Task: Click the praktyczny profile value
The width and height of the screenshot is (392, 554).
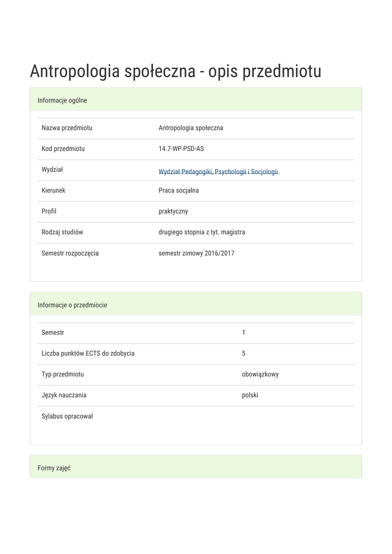Action: [173, 211]
